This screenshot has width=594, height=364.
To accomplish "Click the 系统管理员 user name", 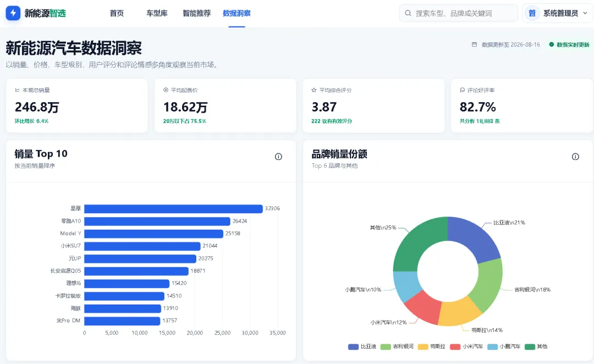I will point(560,13).
